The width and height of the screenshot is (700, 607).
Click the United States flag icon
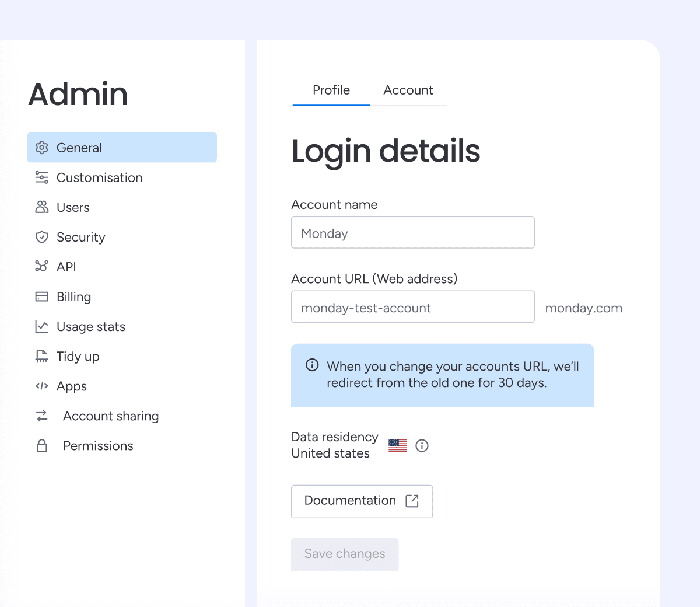point(397,446)
